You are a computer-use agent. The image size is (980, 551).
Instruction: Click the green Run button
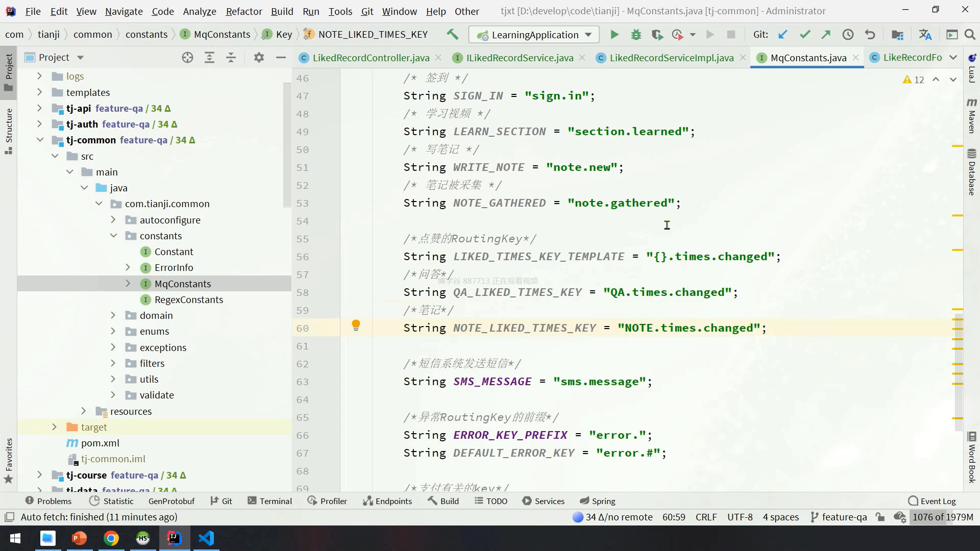tap(615, 35)
